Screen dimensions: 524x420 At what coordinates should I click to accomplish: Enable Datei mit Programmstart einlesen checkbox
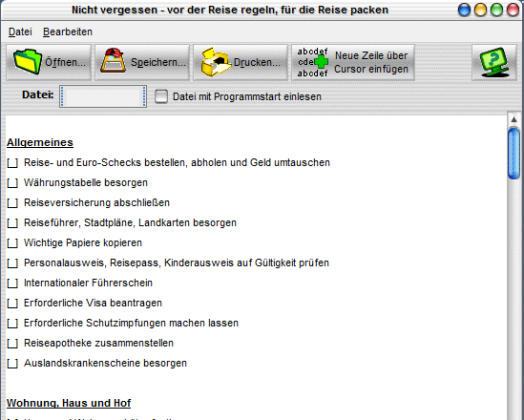point(161,96)
